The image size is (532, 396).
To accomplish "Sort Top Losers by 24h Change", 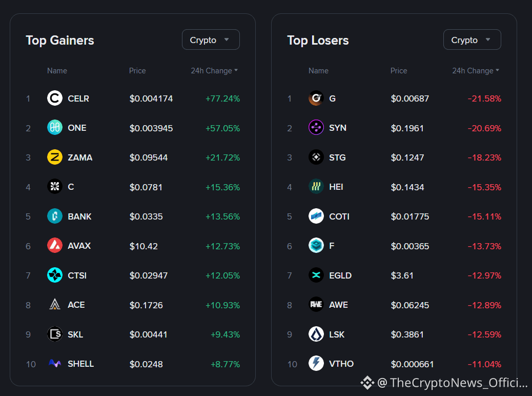I will (475, 71).
